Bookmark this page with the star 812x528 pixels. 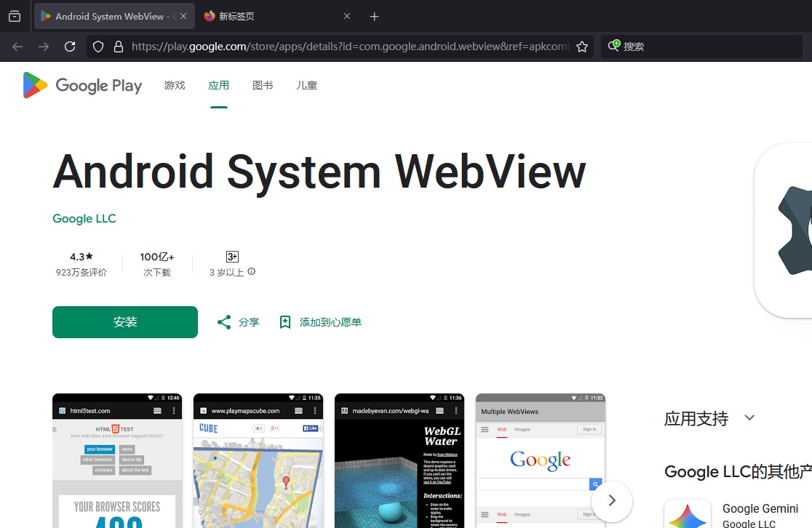582,47
